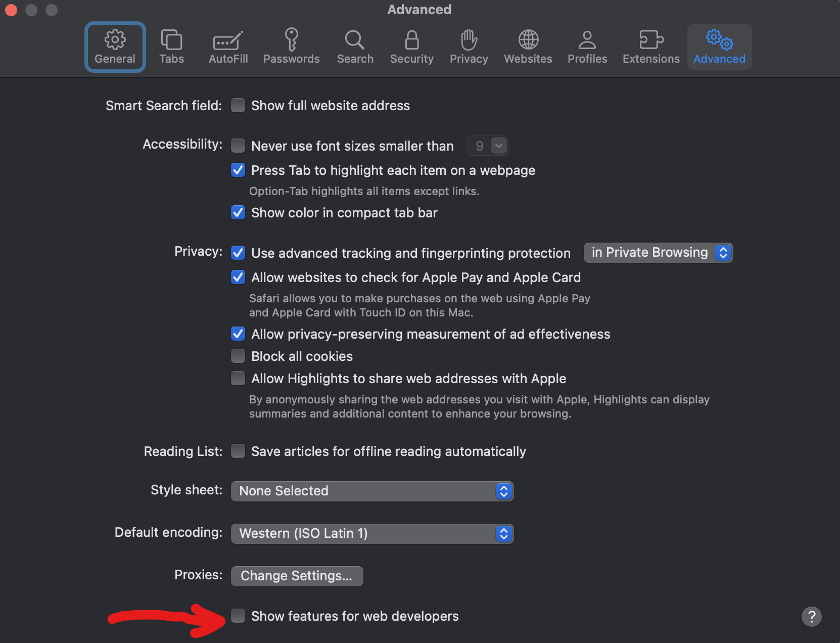Open the Websites globe pane
This screenshot has width=840, height=643.
528,47
